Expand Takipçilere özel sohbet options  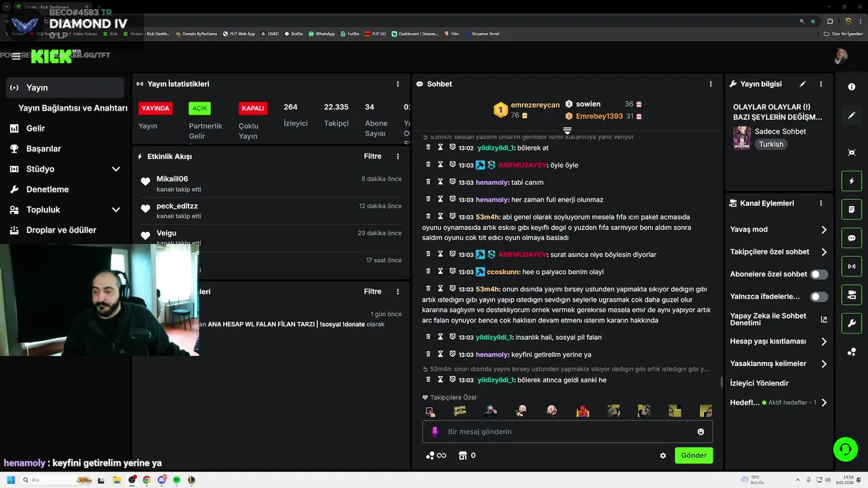point(778,252)
